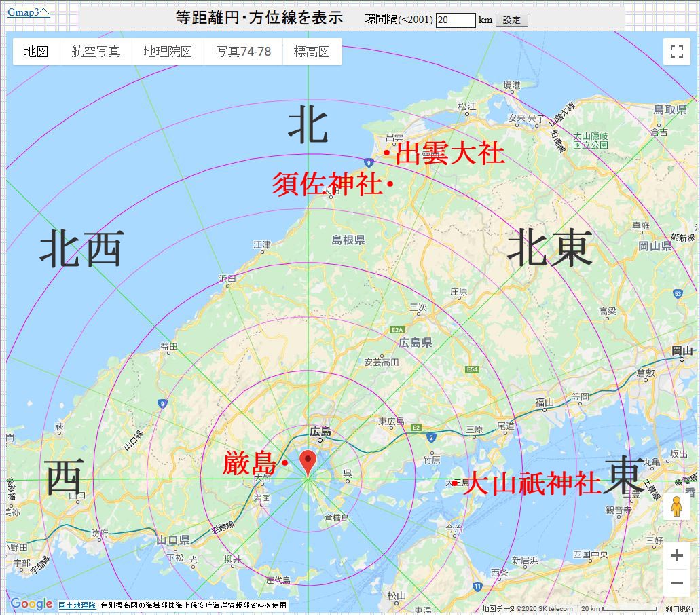Focus the ring interval input field
The height and width of the screenshot is (615, 700).
tap(456, 20)
